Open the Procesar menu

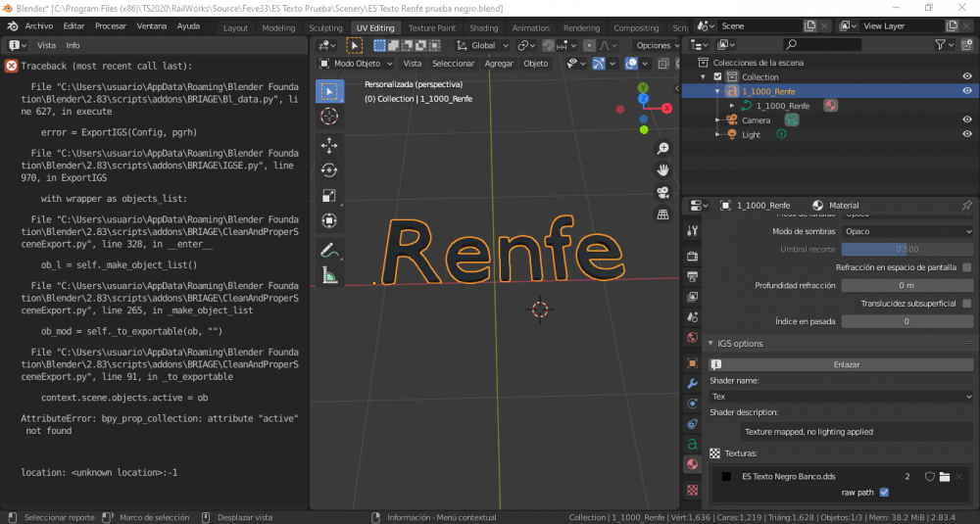point(111,26)
